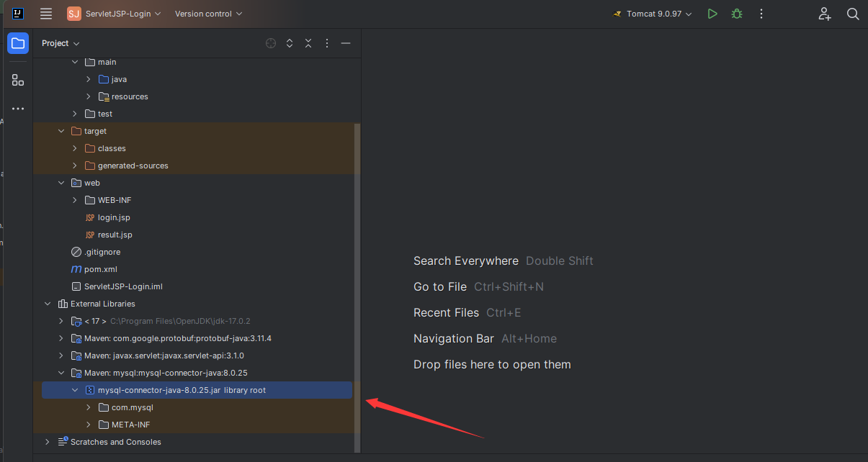Select pom.xml file
The width and height of the screenshot is (868, 462).
[x=100, y=269]
